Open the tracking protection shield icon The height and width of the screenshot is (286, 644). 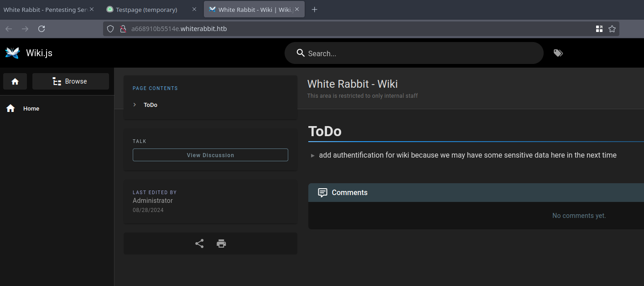point(110,29)
